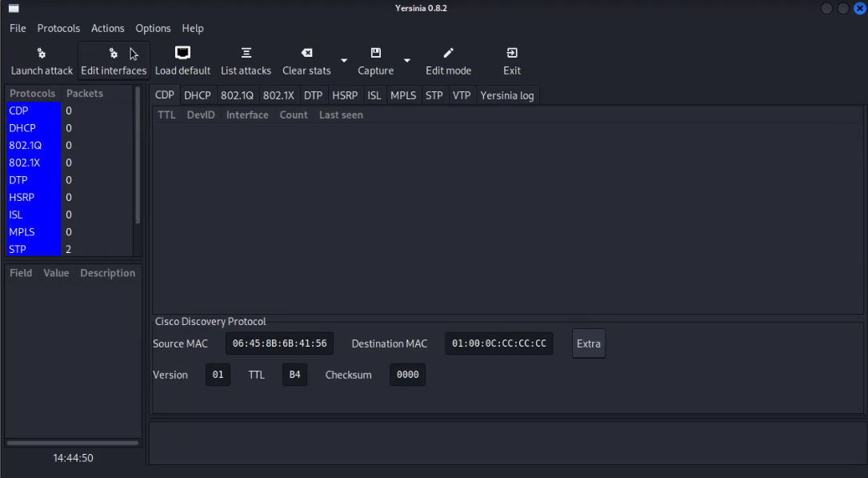Open the Actions menu
Screen dimensions: 868x478
click(107, 28)
